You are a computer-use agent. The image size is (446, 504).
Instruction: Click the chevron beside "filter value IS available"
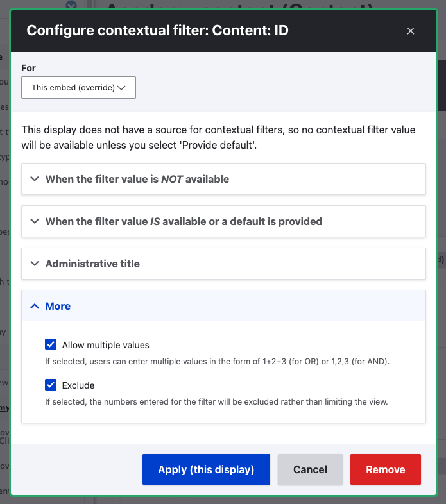34,222
